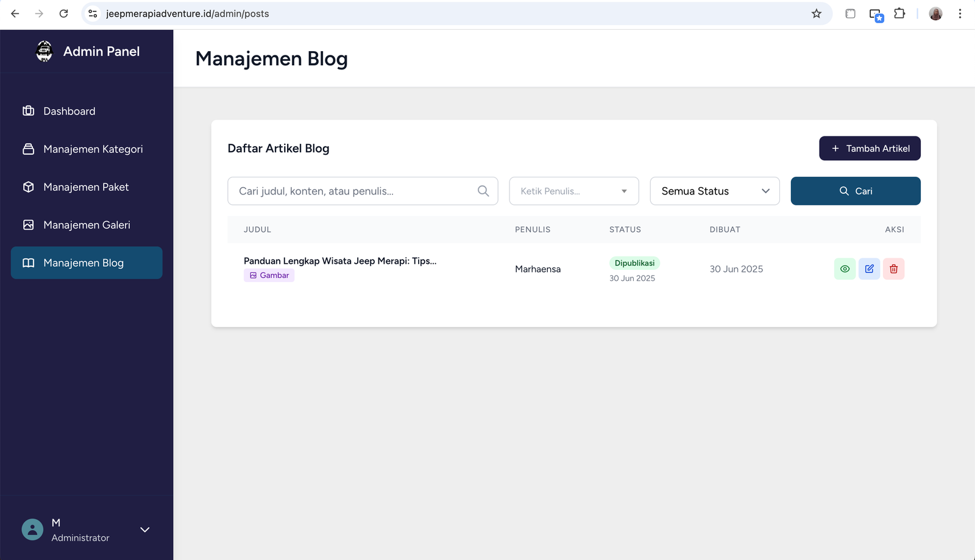Click the magnifier icon in search field
Image resolution: width=975 pixels, height=560 pixels.
(x=483, y=191)
